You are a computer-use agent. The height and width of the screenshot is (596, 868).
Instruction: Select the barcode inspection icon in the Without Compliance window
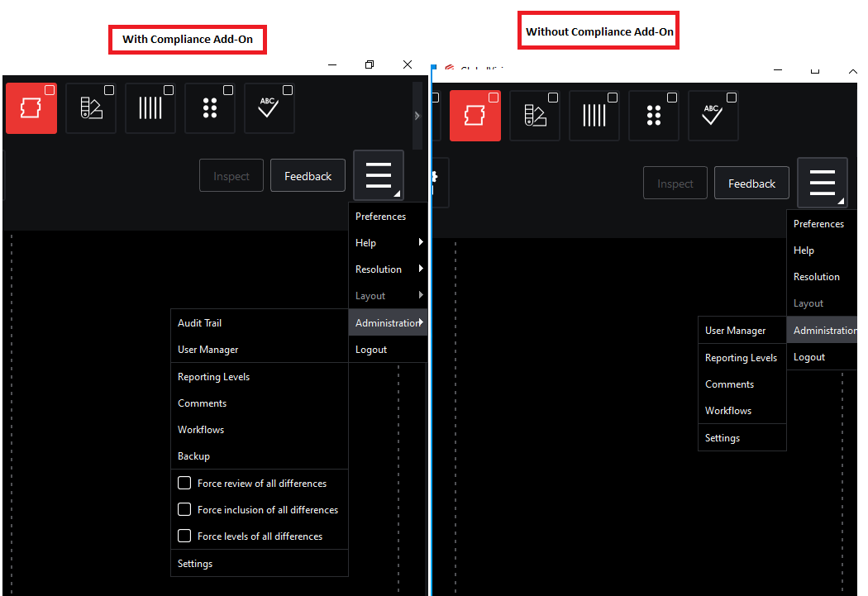(x=594, y=116)
